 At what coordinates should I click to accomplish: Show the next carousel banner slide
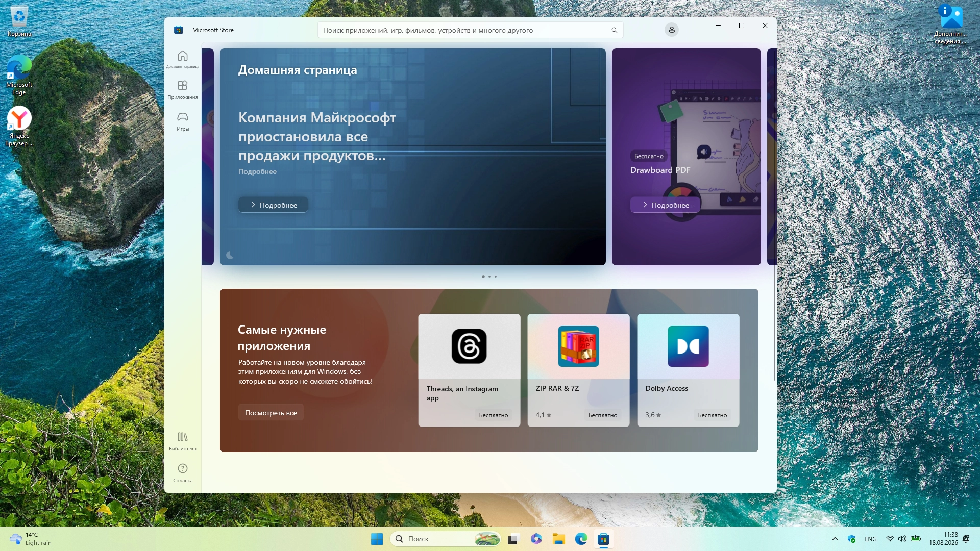pos(772,157)
